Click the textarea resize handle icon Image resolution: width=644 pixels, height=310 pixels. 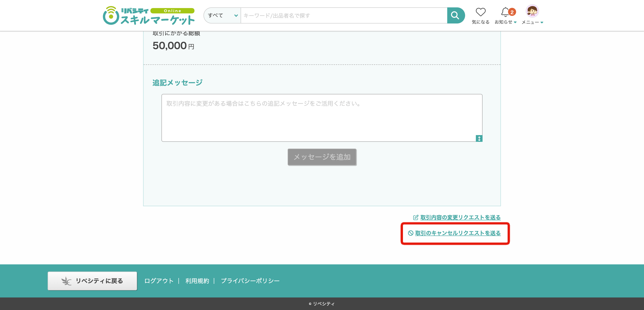pos(479,138)
